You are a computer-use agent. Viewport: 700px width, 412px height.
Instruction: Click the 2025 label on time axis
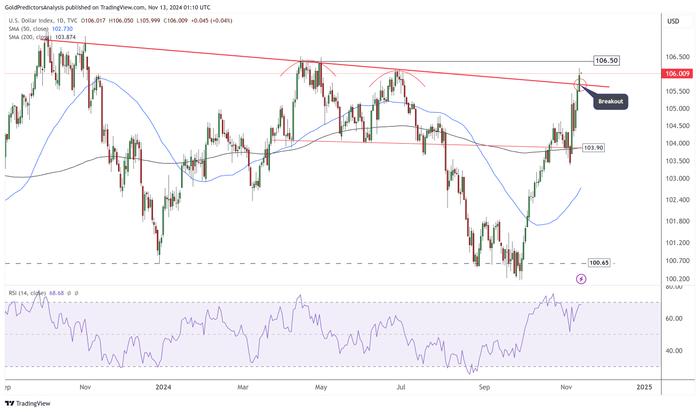(644, 387)
